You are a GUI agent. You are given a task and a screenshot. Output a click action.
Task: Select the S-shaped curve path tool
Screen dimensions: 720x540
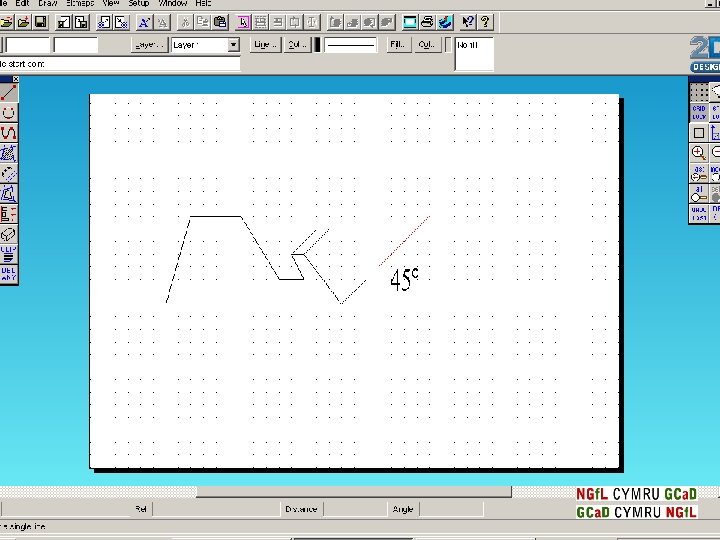(9, 133)
